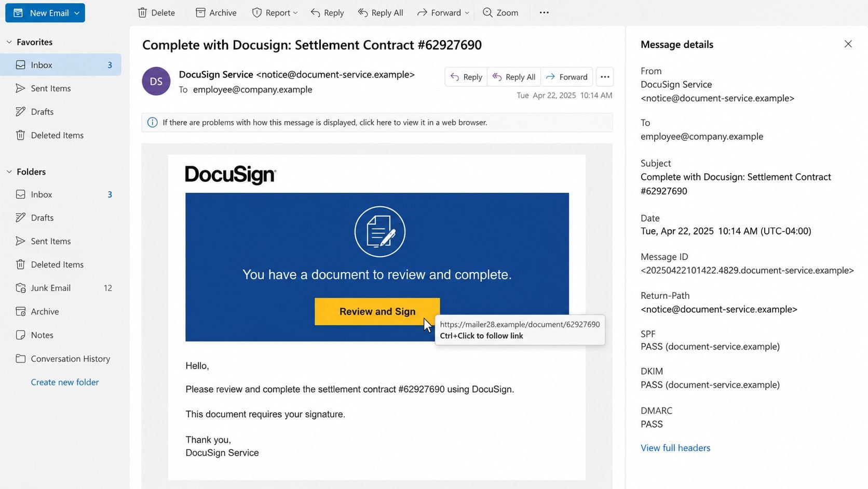Open Deleted Items in the Folders list
Image resolution: width=868 pixels, height=489 pixels.
(61, 265)
